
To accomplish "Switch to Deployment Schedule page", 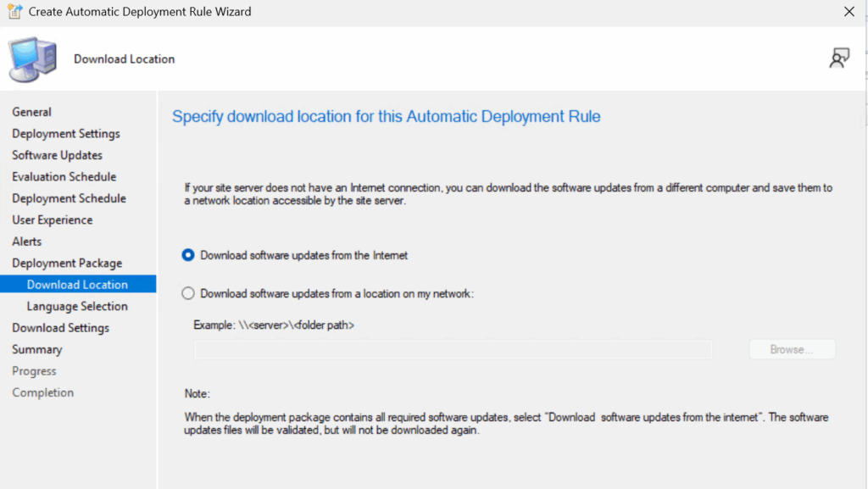I will click(x=69, y=198).
